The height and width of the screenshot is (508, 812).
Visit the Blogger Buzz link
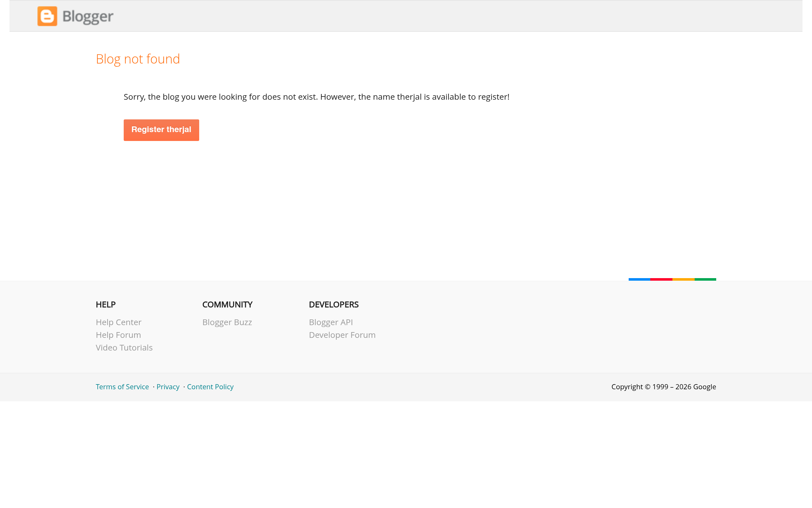coord(227,322)
